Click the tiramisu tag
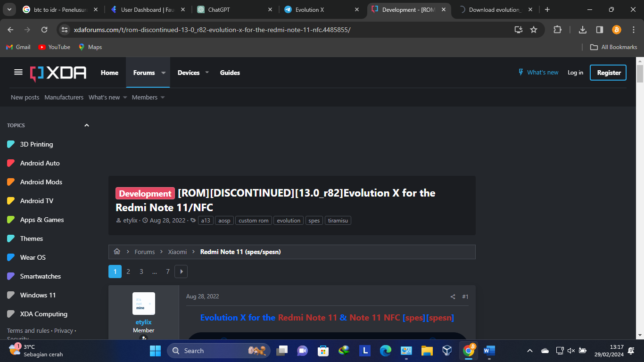This screenshot has width=644, height=362. tap(338, 221)
